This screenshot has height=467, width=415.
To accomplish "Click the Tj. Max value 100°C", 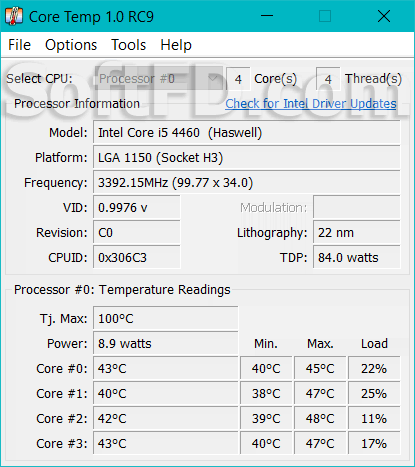I will [166, 319].
